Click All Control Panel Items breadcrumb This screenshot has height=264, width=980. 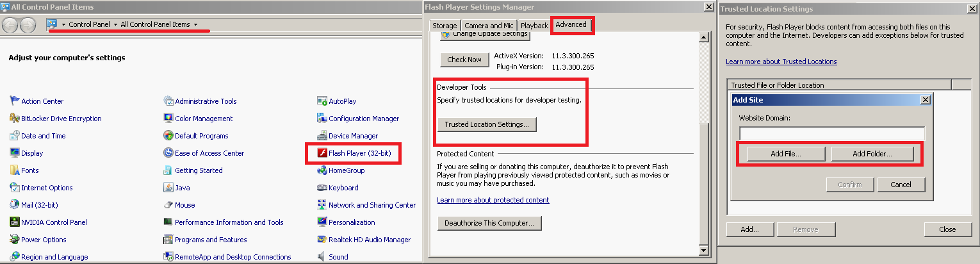tap(155, 24)
